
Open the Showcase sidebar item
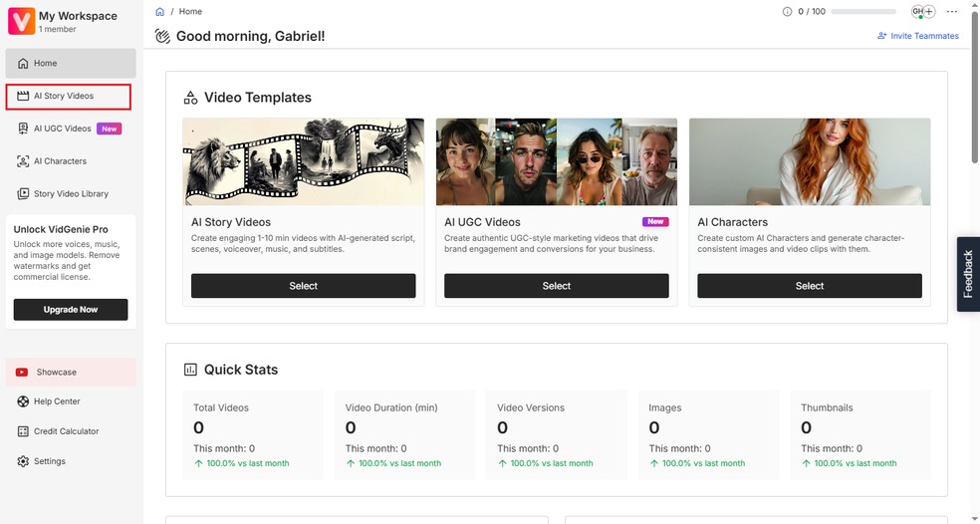57,373
